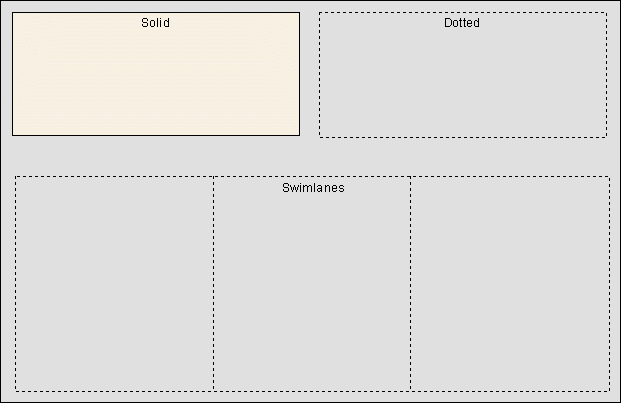Image resolution: width=621 pixels, height=403 pixels.
Task: Click gray canvas strip above the Swimlanes container
Action: tap(312, 157)
